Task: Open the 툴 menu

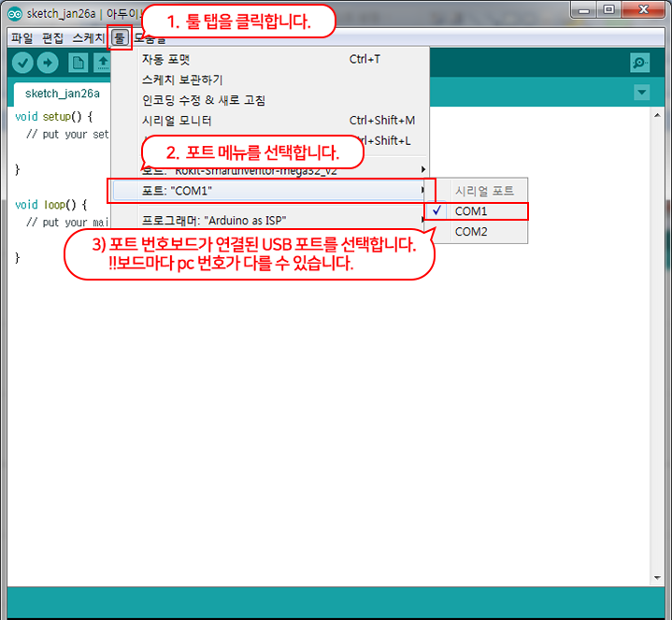Action: [x=120, y=38]
